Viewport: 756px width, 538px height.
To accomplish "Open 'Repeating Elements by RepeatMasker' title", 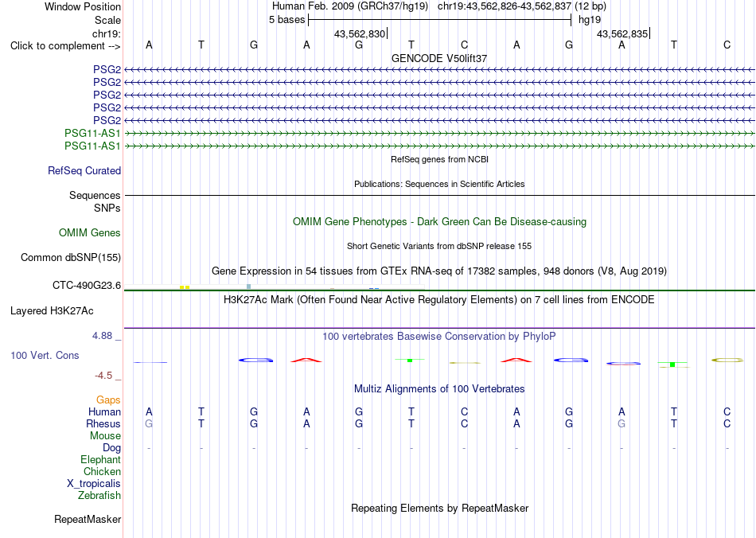I will click(440, 508).
